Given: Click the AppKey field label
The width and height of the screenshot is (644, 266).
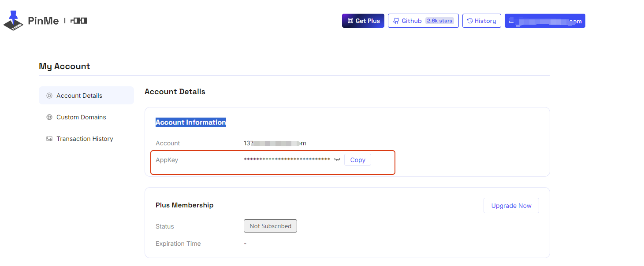Looking at the screenshot, I should pos(167,160).
